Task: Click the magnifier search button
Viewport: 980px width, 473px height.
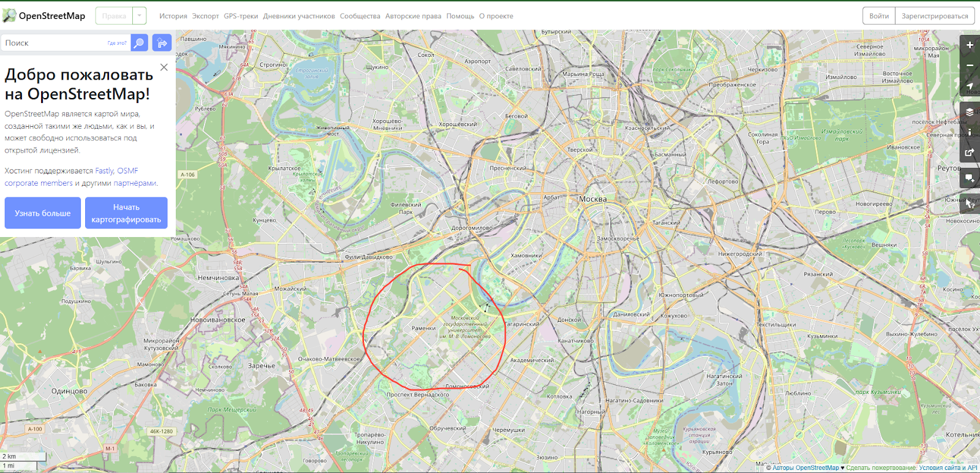Action: point(139,43)
